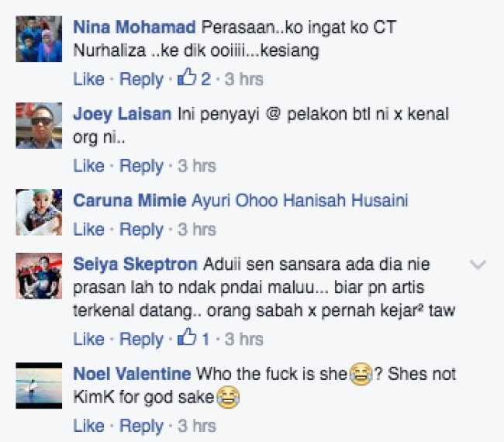Open tagged profile Hanisah Husaini
The height and width of the screenshot is (442, 504).
[x=346, y=201]
